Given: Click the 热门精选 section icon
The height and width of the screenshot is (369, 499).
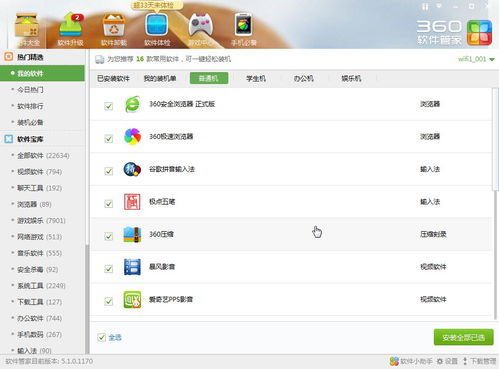Looking at the screenshot, I should click(x=9, y=57).
